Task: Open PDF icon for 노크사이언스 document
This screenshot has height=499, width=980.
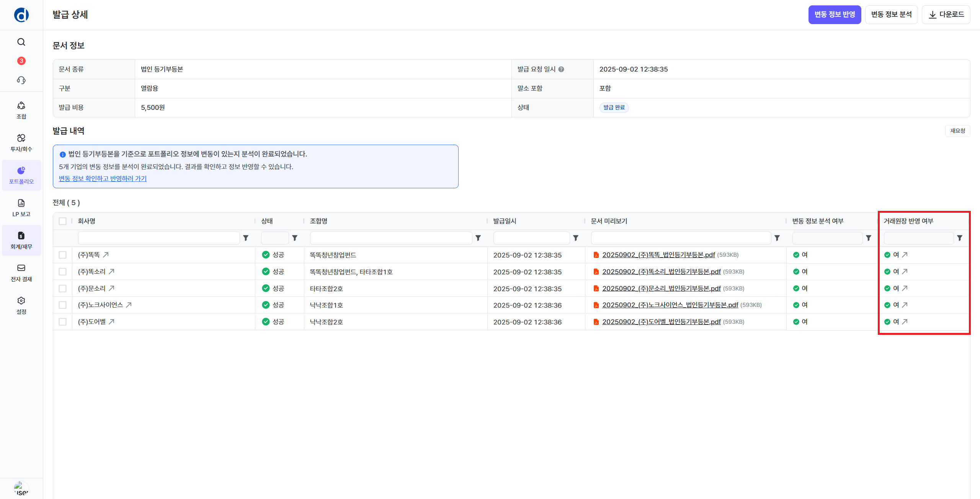Action: coord(596,305)
